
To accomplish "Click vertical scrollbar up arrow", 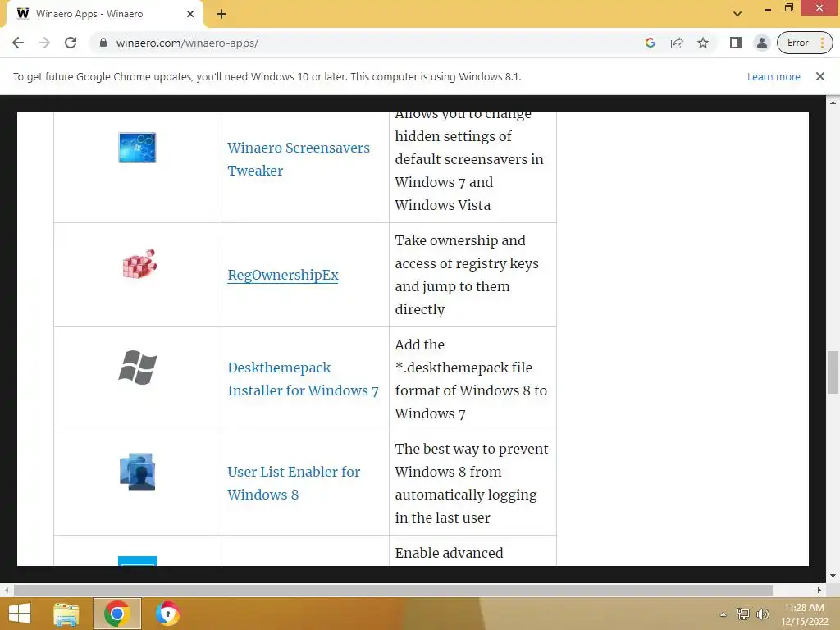I will [x=833, y=102].
